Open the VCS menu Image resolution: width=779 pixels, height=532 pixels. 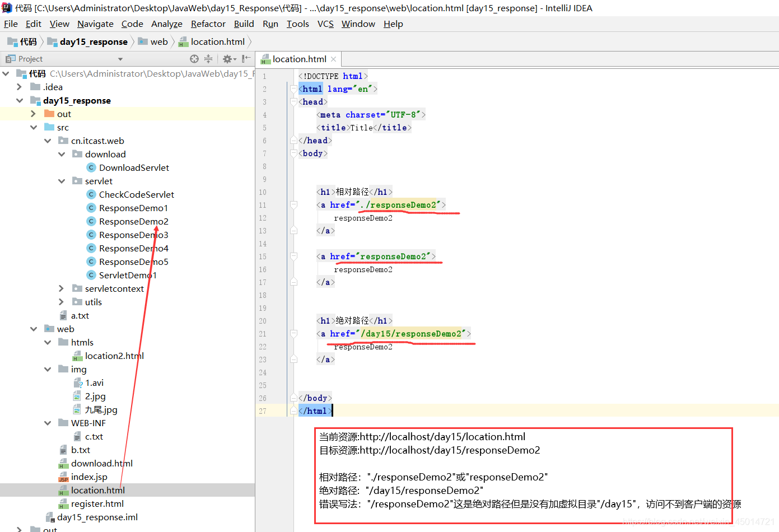coord(325,24)
